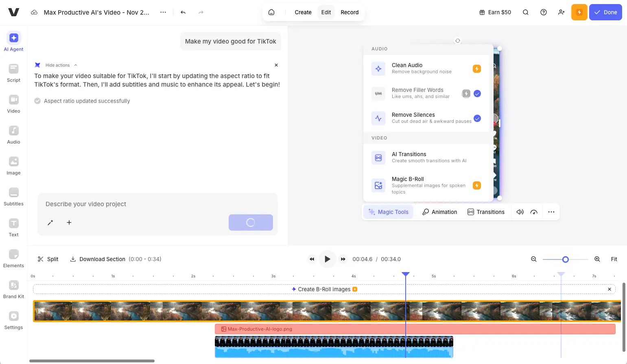Click the Download Section button
627x364 pixels.
click(x=98, y=259)
